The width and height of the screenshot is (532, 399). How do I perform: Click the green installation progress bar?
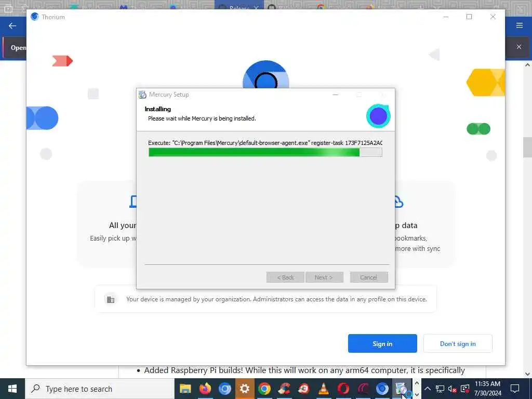click(265, 152)
